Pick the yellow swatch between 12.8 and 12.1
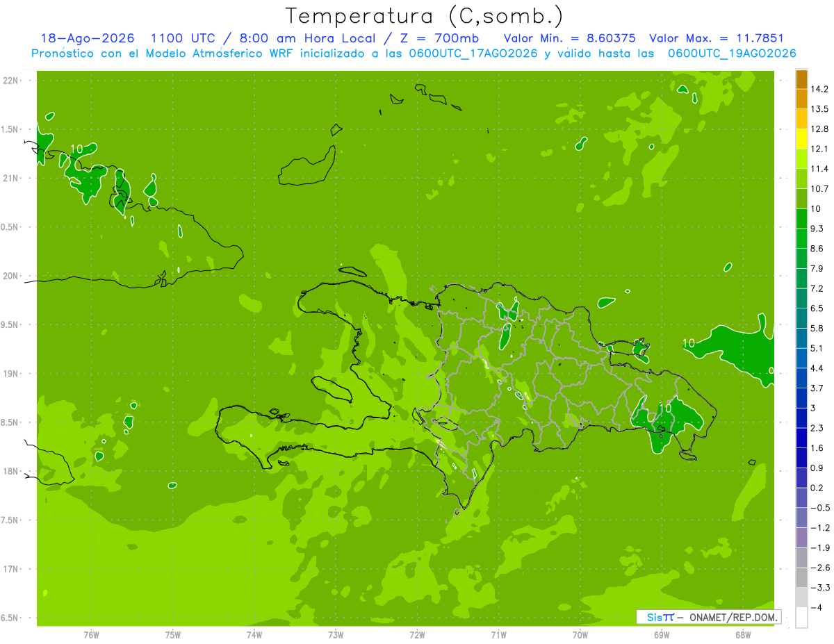 (801, 139)
